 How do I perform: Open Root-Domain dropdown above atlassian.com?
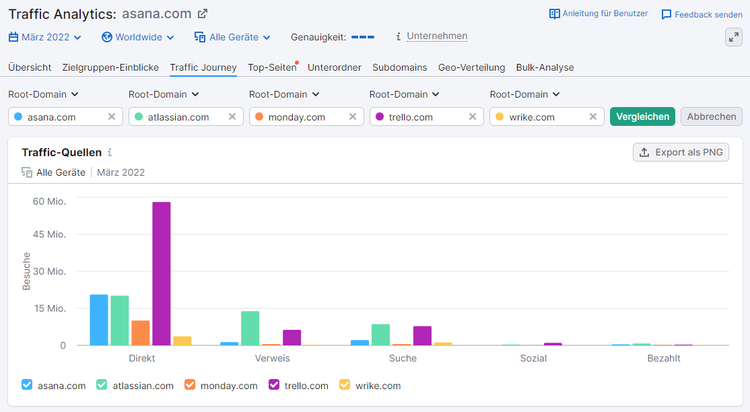164,94
